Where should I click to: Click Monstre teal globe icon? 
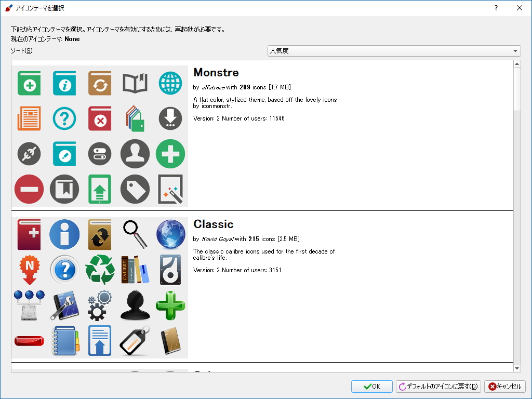coord(170,83)
